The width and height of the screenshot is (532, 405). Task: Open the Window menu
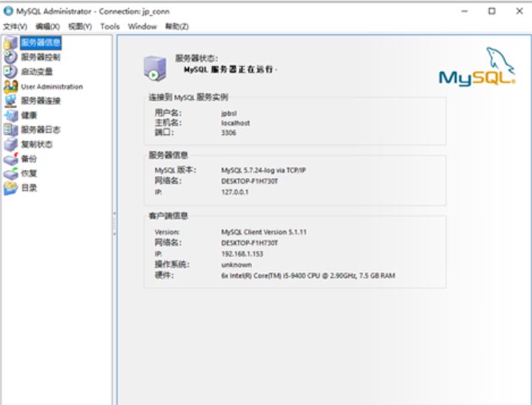coord(142,27)
